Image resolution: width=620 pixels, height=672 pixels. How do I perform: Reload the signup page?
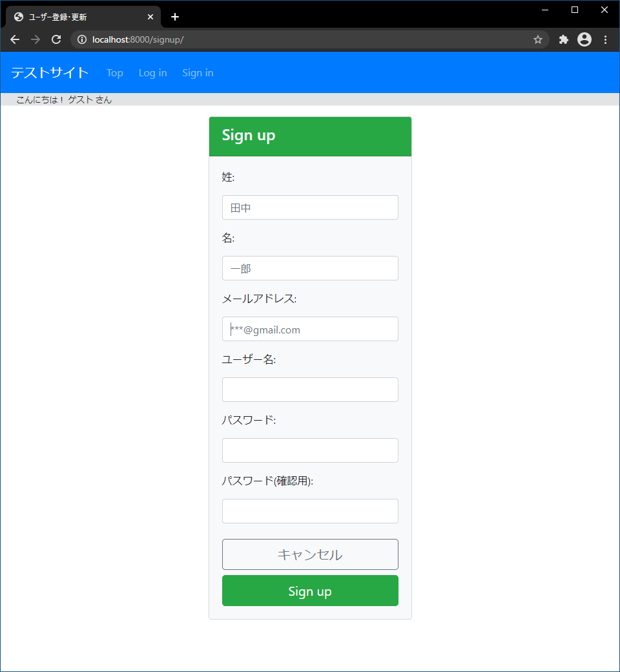tap(56, 39)
